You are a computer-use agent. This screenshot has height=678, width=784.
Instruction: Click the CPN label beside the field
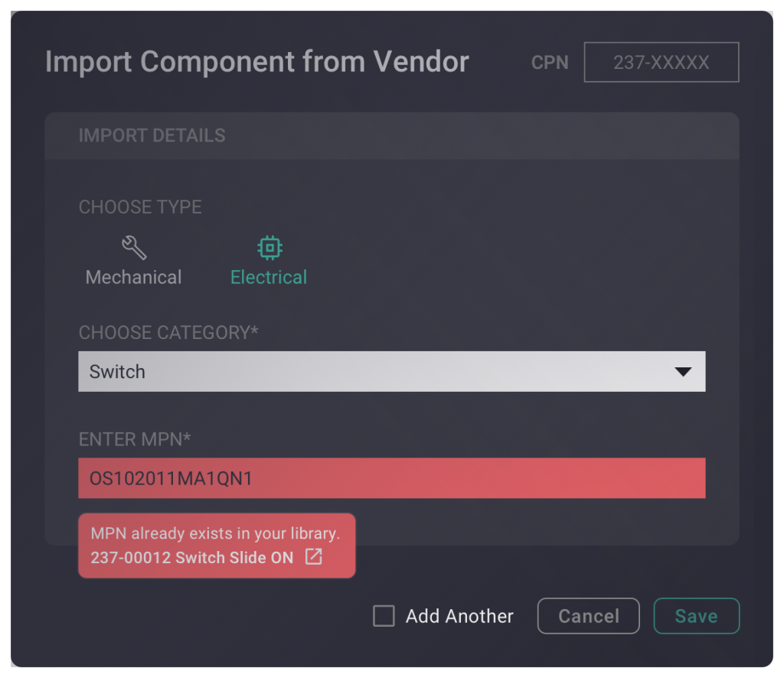point(550,63)
